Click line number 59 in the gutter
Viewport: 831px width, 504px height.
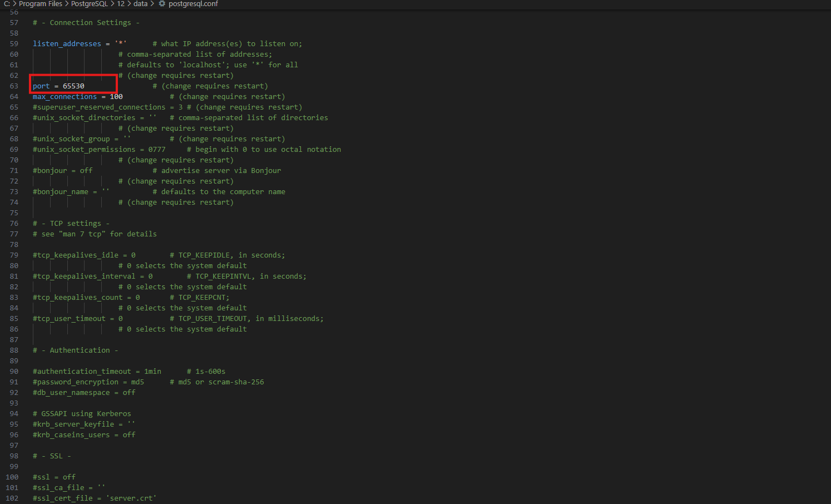14,44
